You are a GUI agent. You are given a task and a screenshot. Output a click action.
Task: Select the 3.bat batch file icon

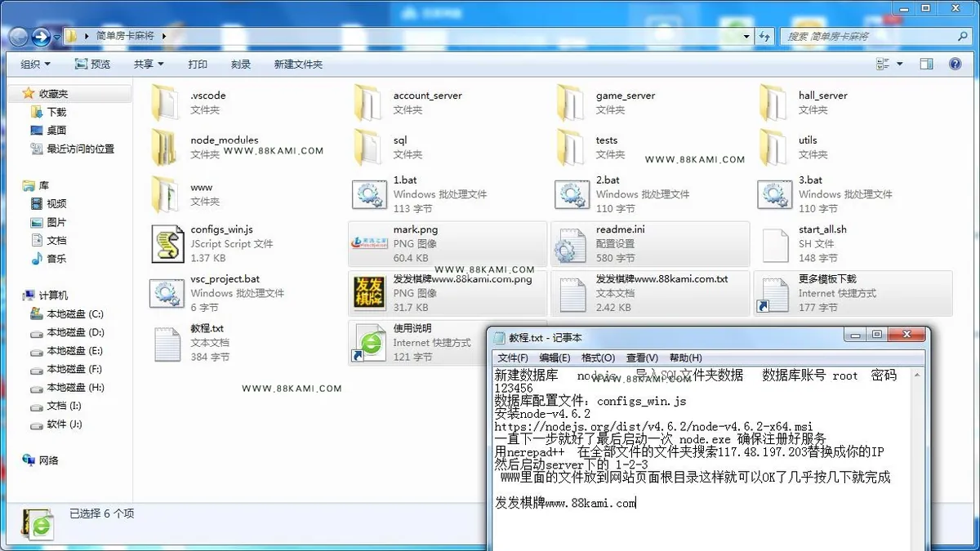(774, 194)
